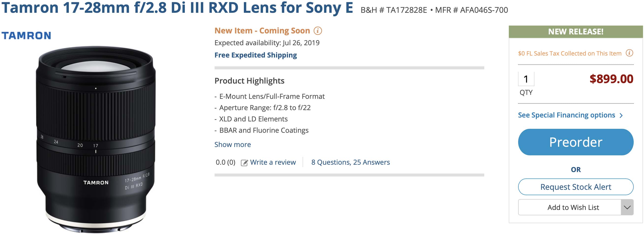The image size is (644, 234).
Task: Click the Tamron brand logo
Action: coord(26,35)
